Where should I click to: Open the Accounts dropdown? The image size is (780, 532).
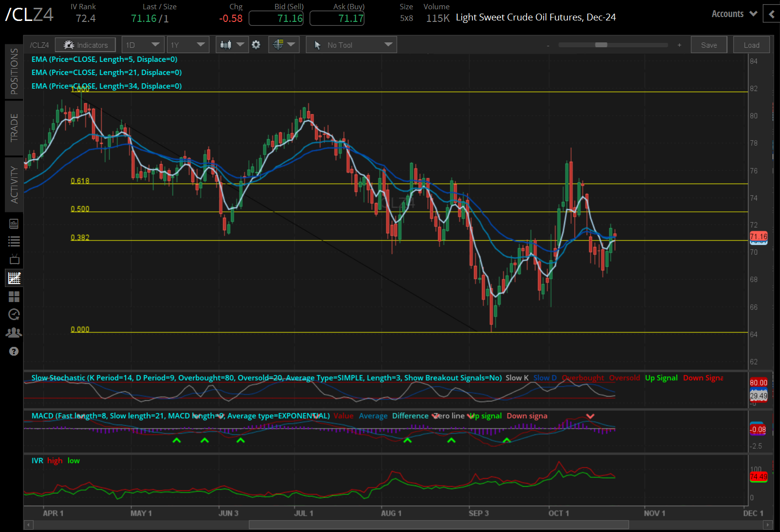click(733, 14)
